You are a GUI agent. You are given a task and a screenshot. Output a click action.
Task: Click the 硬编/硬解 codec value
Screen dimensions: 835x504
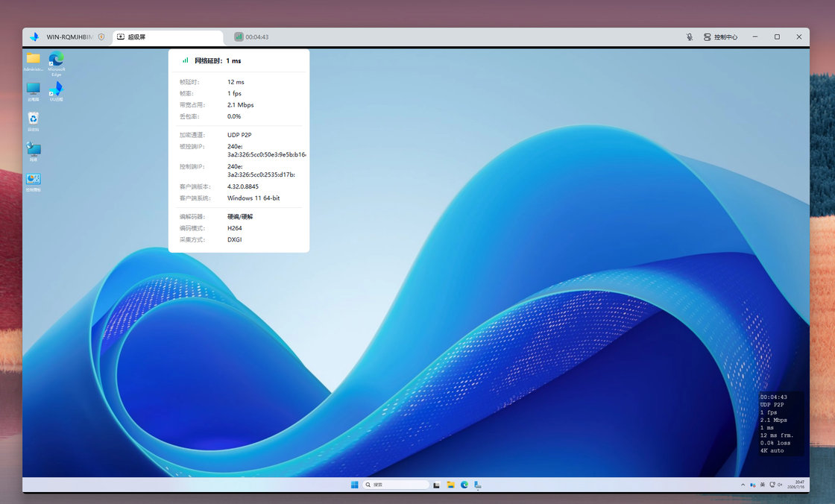(240, 216)
